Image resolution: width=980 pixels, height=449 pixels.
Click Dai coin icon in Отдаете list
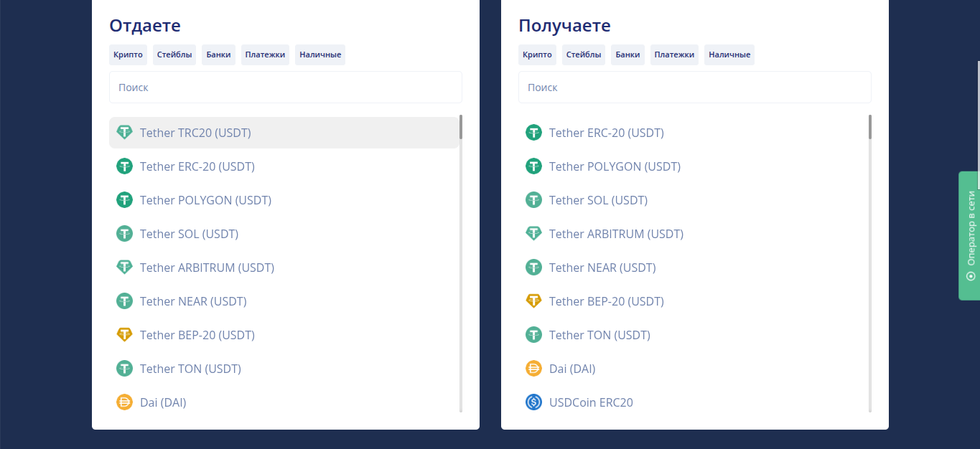(x=125, y=402)
